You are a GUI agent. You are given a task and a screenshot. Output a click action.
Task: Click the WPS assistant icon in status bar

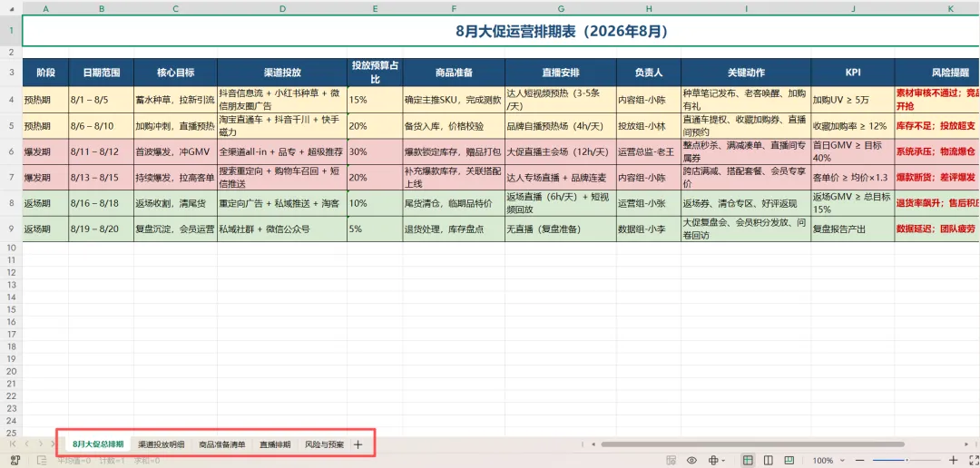coord(14,461)
